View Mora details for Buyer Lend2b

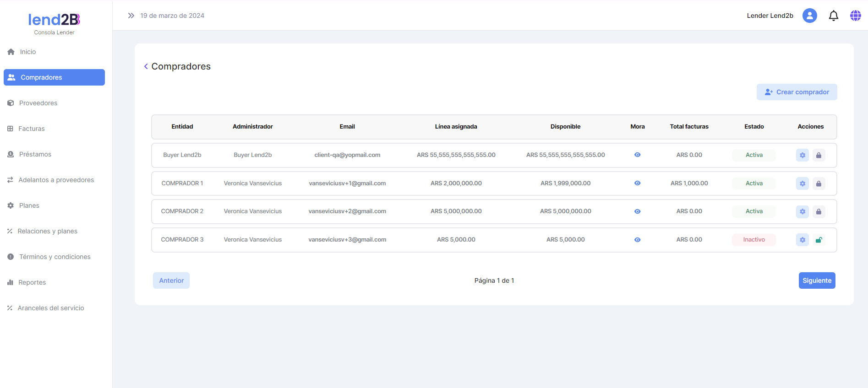click(x=637, y=155)
